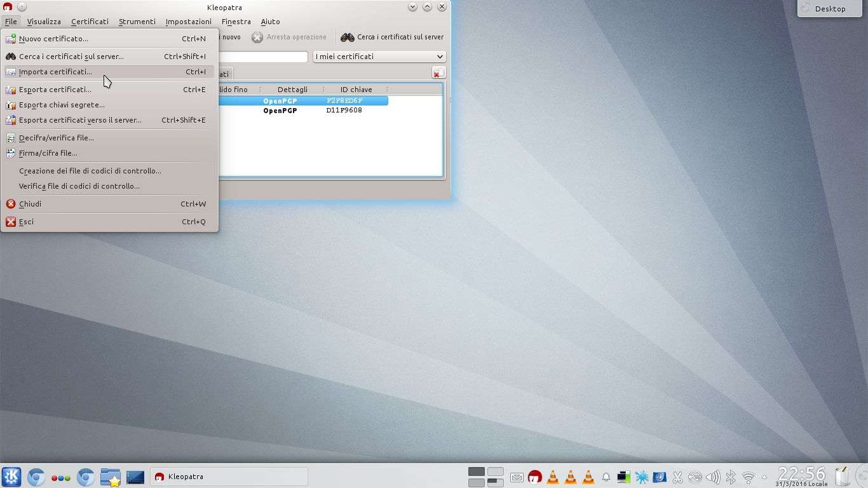Close the current certificate tab
Screen dimensions: 868x488
tap(438, 73)
